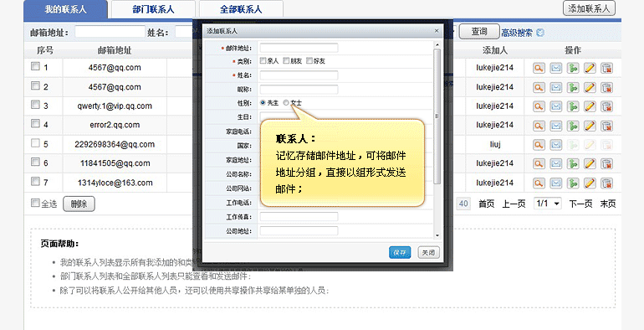Delete contact number 1 via trash icon
The image size is (644, 330).
coord(606,68)
